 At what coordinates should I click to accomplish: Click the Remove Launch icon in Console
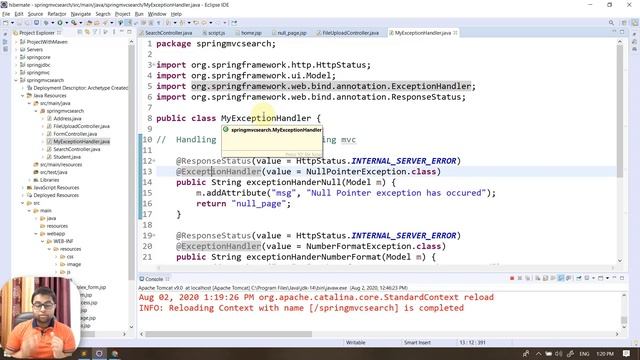click(520, 278)
